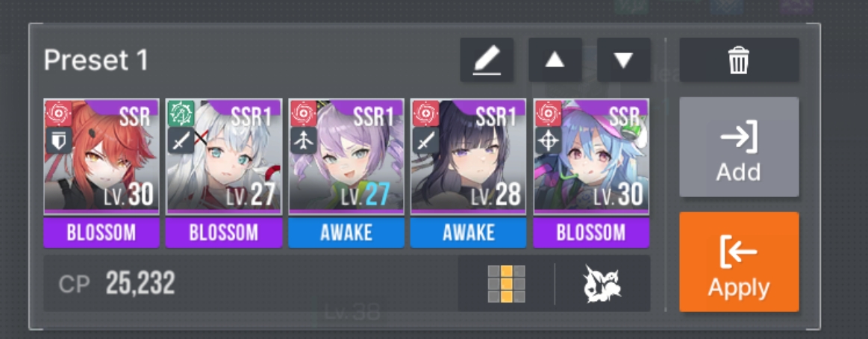868x339 pixels.
Task: Select the white-haired level 27 character
Action: pos(224,157)
